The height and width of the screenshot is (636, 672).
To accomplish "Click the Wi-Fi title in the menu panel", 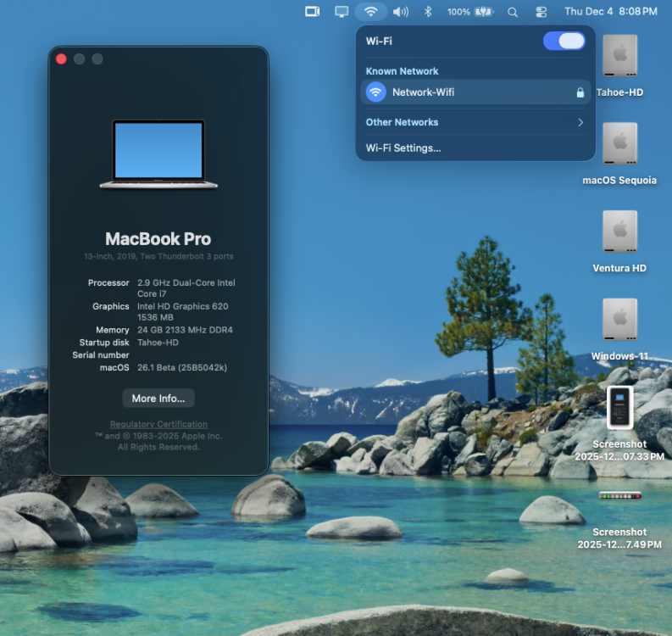I will click(x=379, y=42).
